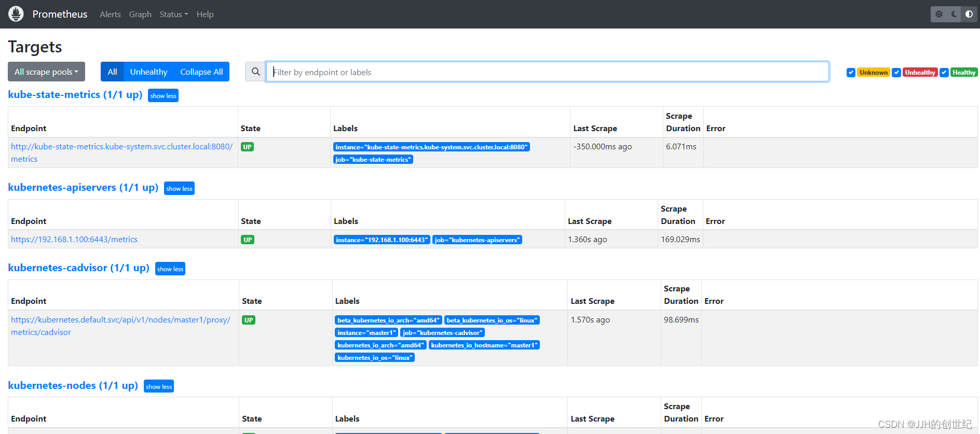Click the 1.570s ago last scrape value
The height and width of the screenshot is (434, 980).
(591, 319)
